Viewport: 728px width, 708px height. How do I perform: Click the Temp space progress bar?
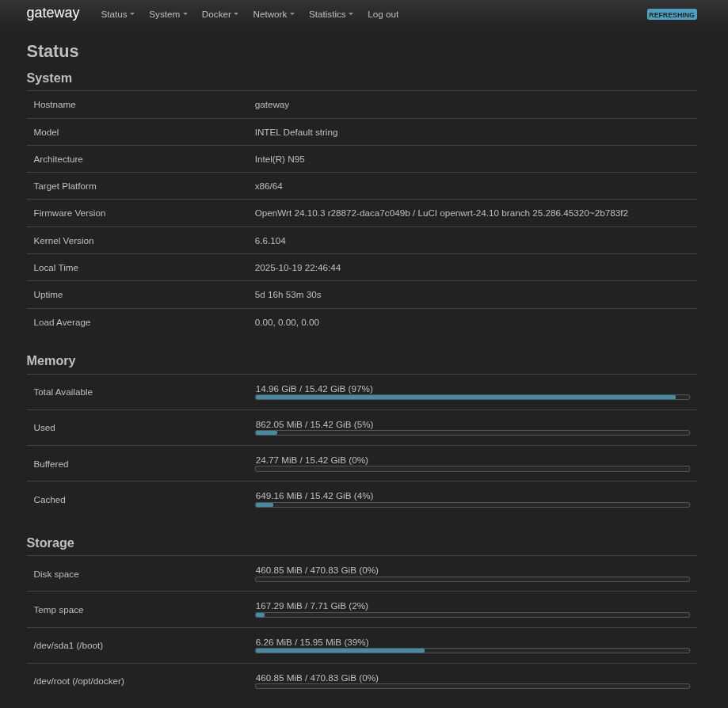pyautogui.click(x=472, y=615)
